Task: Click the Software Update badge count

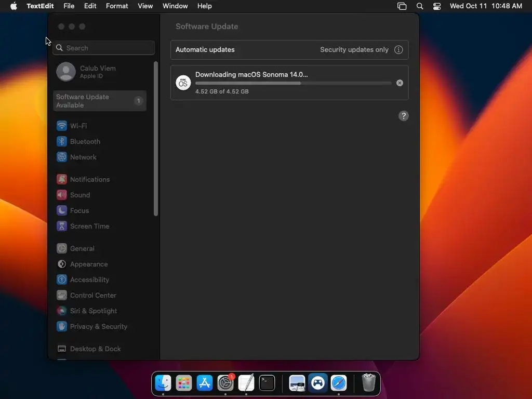Action: [138, 101]
